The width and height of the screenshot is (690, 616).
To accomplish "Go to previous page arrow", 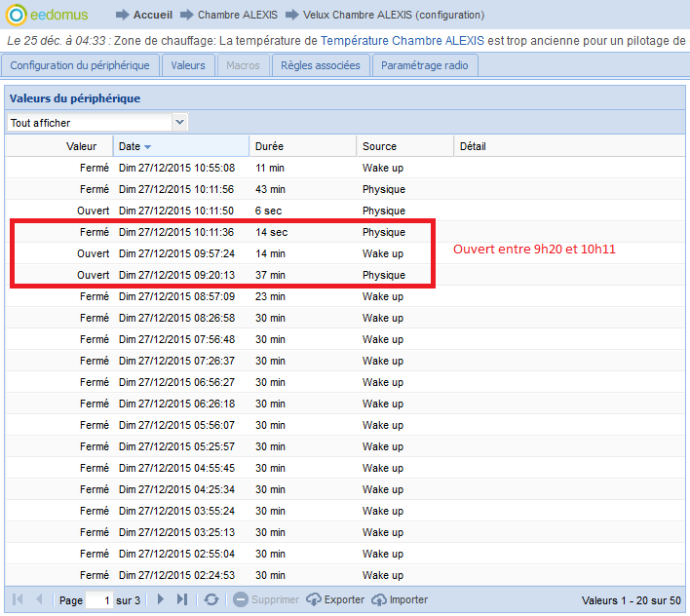I will [39, 599].
